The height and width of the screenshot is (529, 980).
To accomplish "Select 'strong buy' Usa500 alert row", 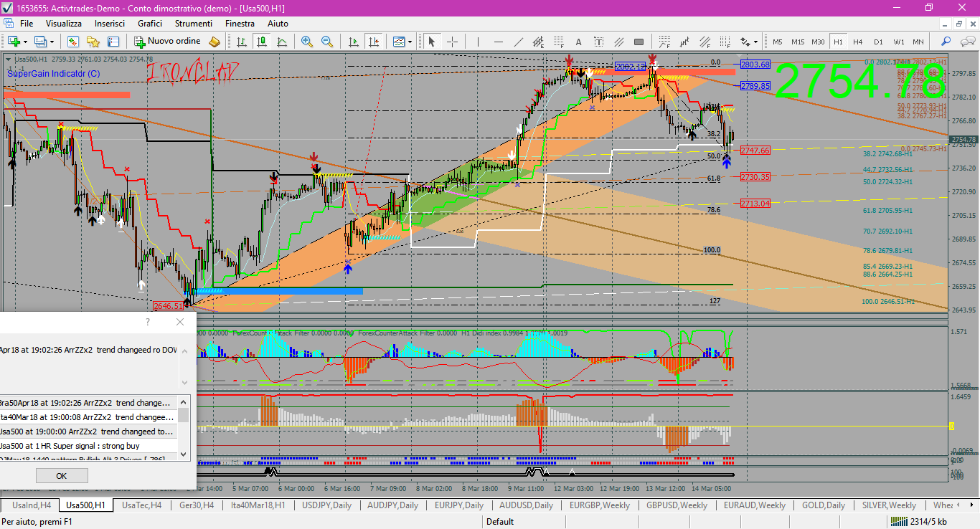I will 88,446.
